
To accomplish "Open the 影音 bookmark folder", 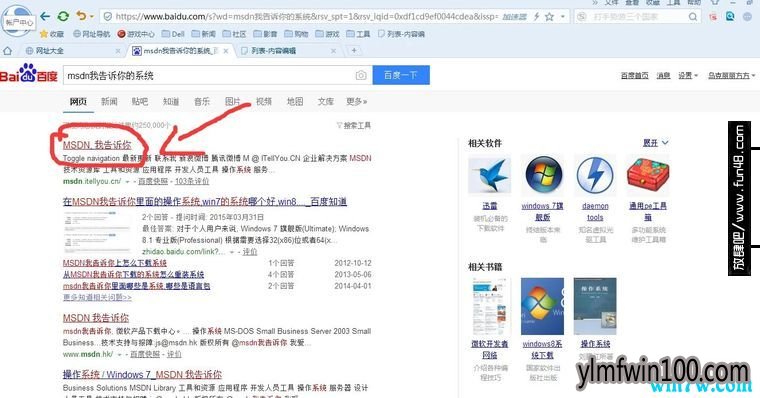I will tap(266, 34).
